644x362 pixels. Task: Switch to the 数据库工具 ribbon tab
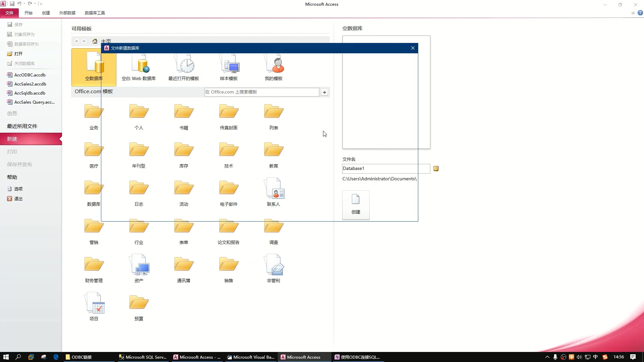(x=95, y=13)
